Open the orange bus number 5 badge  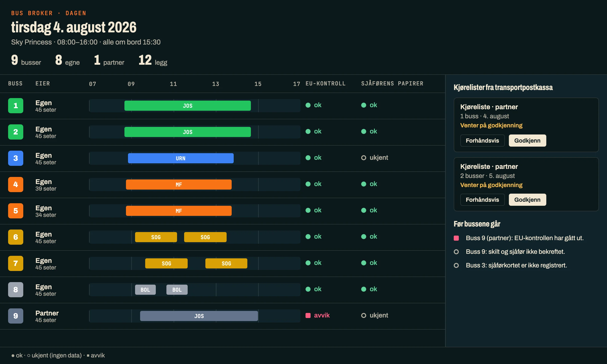(16, 211)
